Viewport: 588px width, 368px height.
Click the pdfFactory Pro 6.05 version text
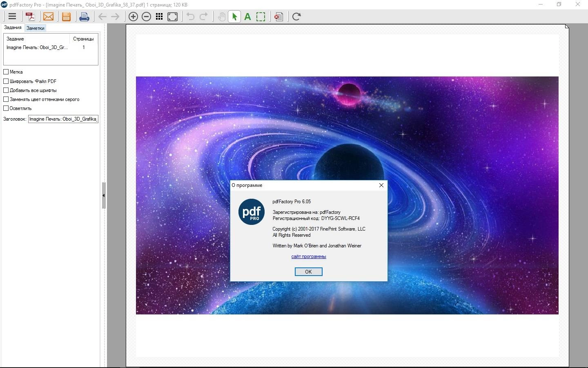(292, 202)
